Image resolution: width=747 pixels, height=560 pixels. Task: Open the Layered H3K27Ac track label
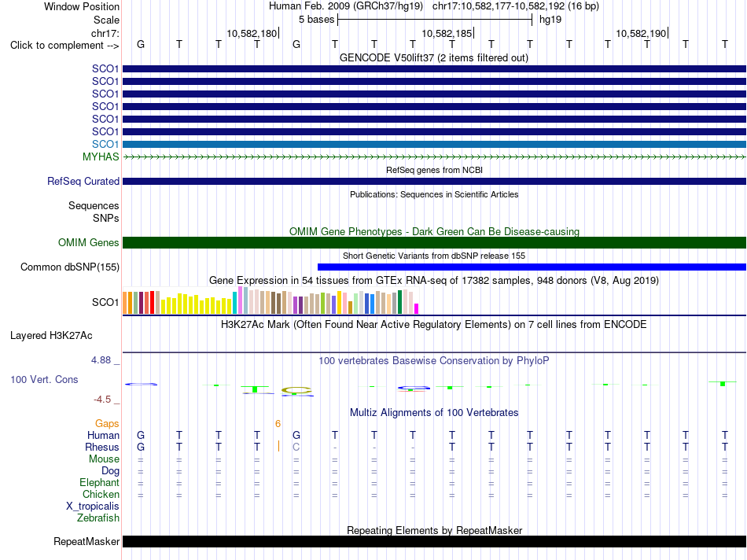pyautogui.click(x=51, y=336)
